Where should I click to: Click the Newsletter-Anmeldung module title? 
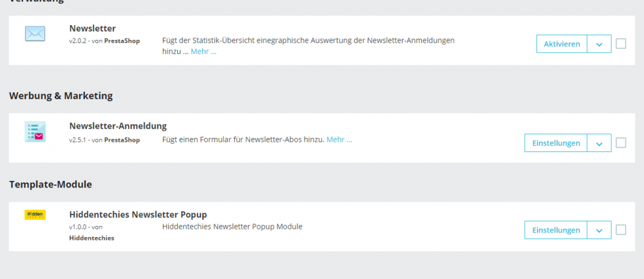click(x=118, y=126)
